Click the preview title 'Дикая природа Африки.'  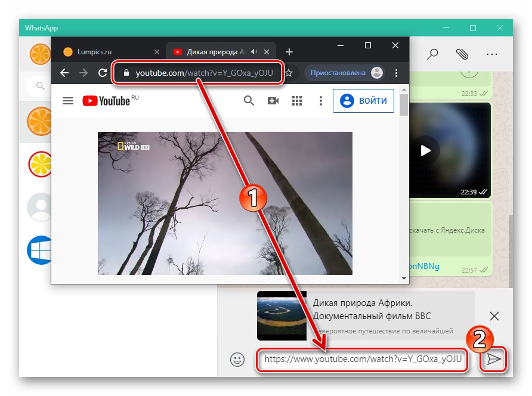point(363,303)
